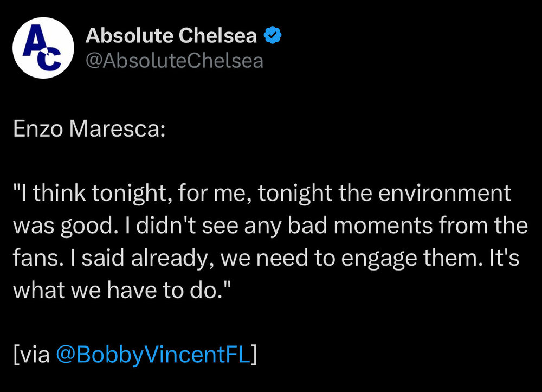
Task: Open the Absolute Chelsea profile avatar
Action: (43, 48)
